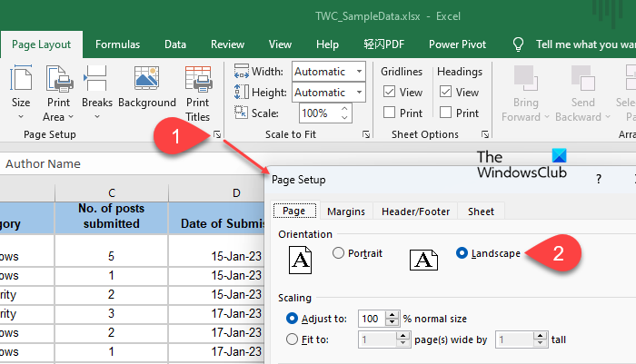Open the Scale to Fit dialog launcher
636x364 pixels.
366,134
